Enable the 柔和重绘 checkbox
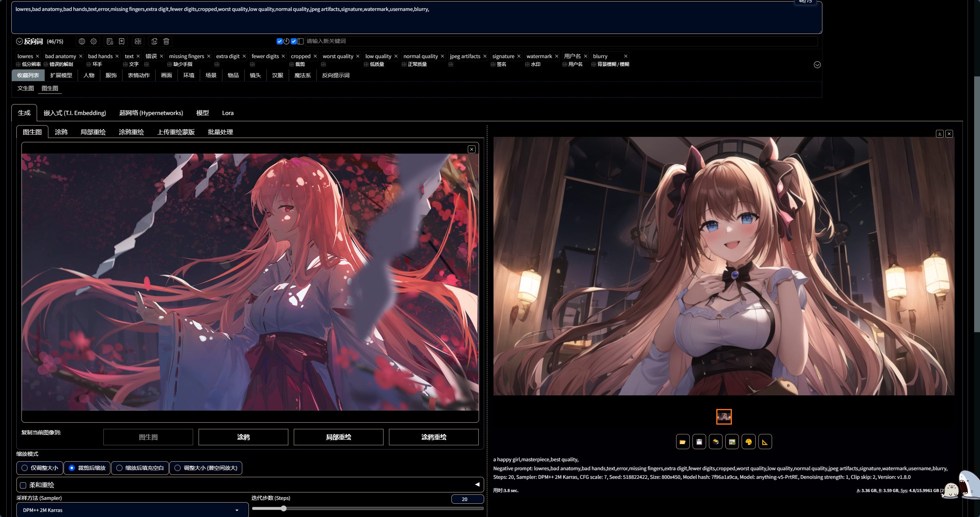 coord(23,485)
